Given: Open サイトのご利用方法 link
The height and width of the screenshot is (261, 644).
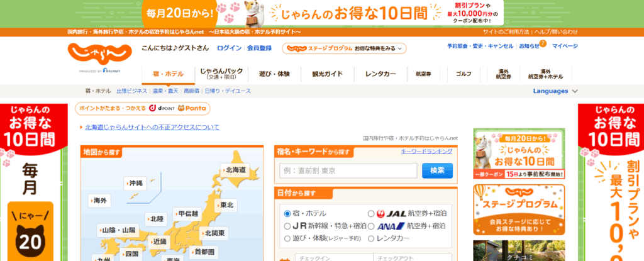Looking at the screenshot, I should pos(506,31).
